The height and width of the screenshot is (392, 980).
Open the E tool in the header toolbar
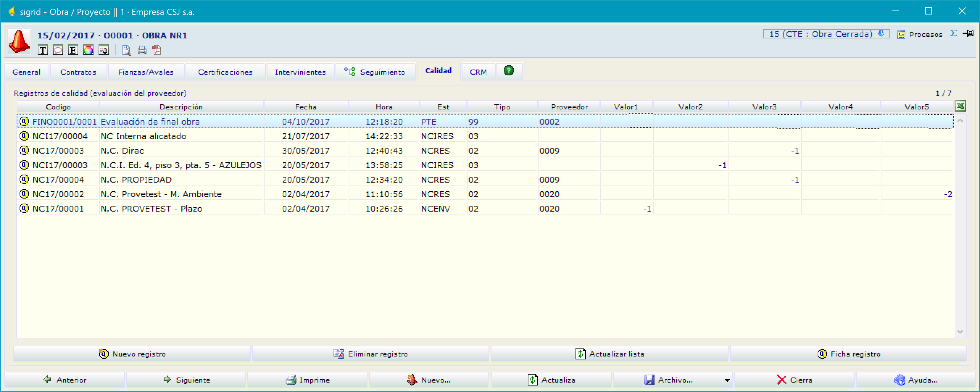pyautogui.click(x=73, y=50)
